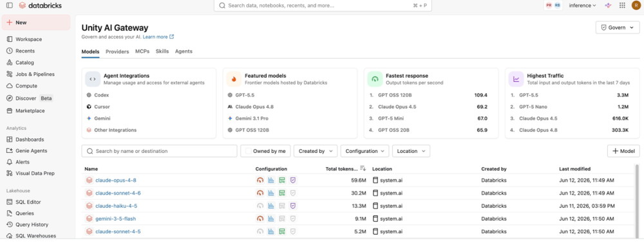Open the claude-opus-4-8 model link
The width and height of the screenshot is (644, 243).
pos(116,180)
